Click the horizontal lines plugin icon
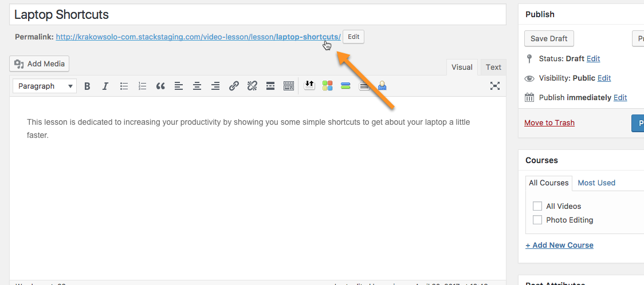 coord(364,86)
